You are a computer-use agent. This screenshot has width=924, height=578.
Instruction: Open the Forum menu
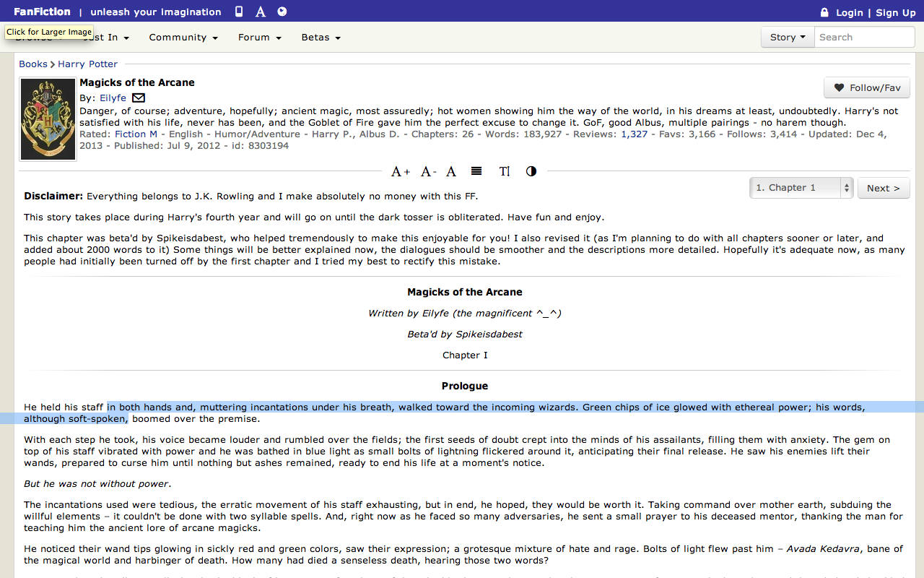[x=260, y=37]
